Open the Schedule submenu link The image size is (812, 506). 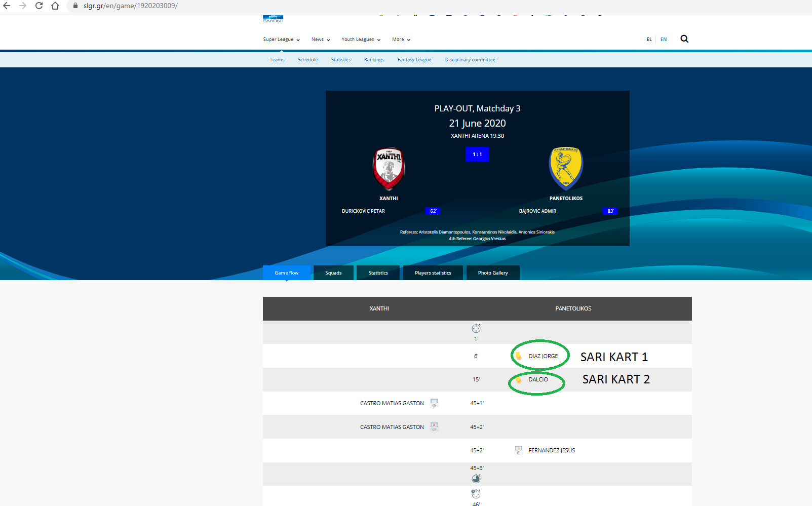pyautogui.click(x=308, y=60)
